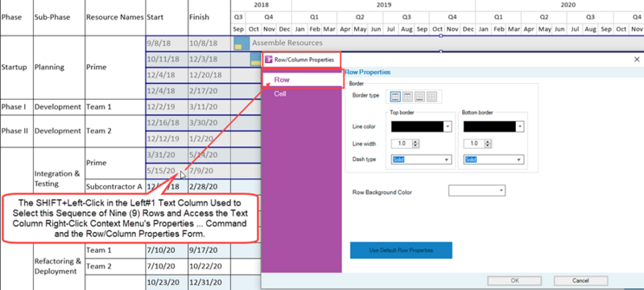Select bottom-only border type icon
The height and width of the screenshot is (290, 644).
[419, 97]
